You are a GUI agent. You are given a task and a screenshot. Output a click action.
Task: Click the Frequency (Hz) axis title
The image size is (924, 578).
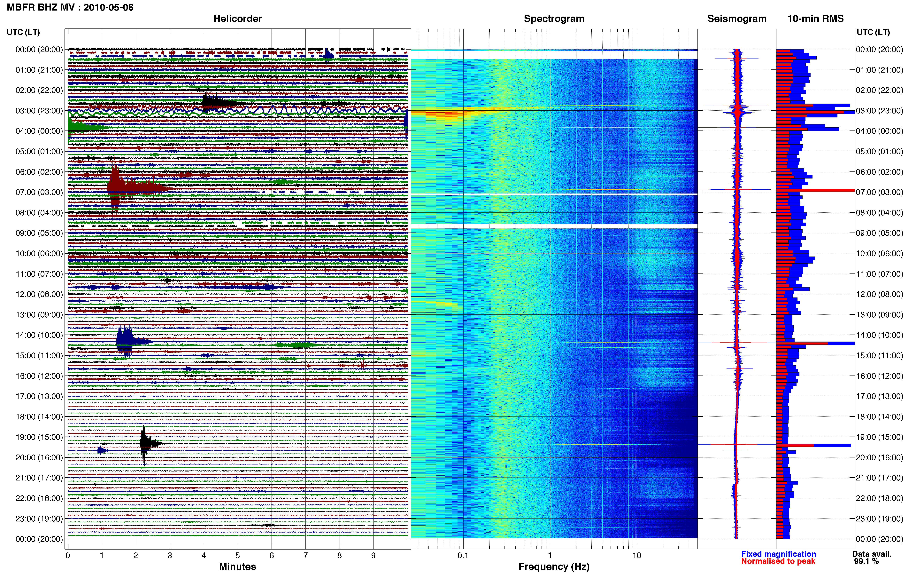click(x=554, y=566)
